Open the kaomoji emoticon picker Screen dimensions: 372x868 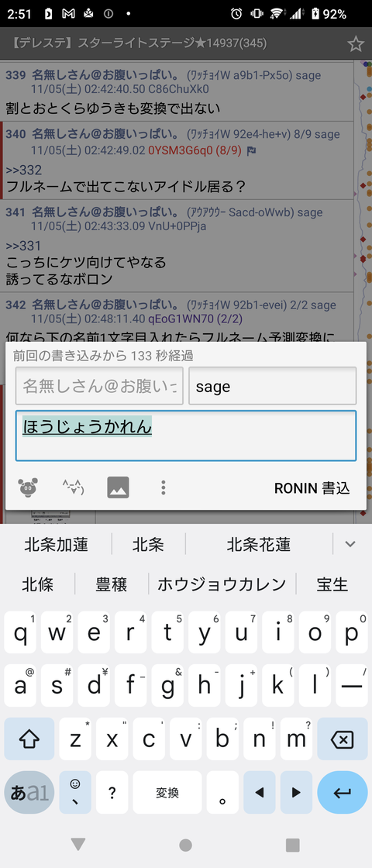click(x=73, y=487)
